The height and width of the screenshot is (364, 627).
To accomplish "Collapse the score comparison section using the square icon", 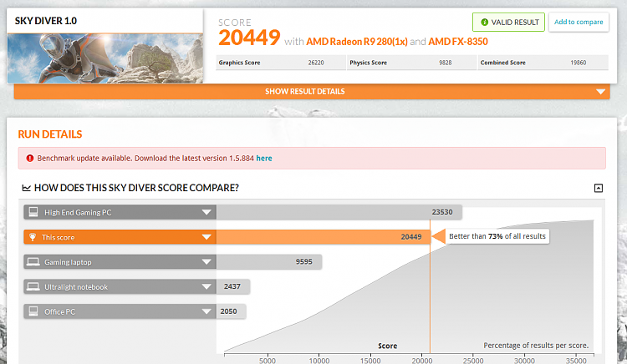I will click(599, 188).
